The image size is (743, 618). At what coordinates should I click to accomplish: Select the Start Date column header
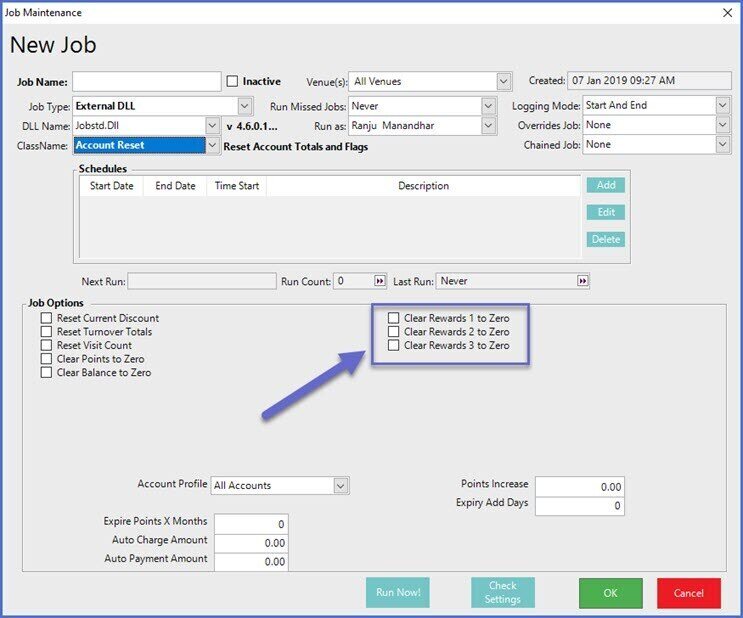pyautogui.click(x=111, y=186)
